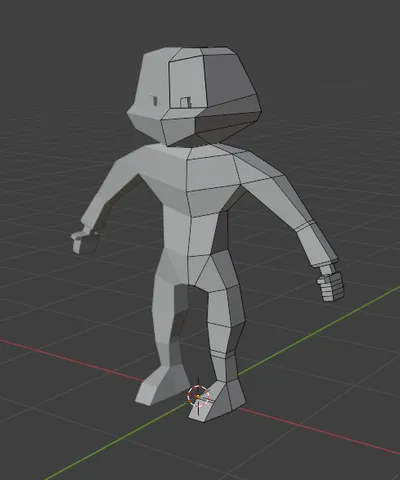The width and height of the screenshot is (400, 480).
Task: Click the character's blocky clenched fist
Action: tap(331, 286)
